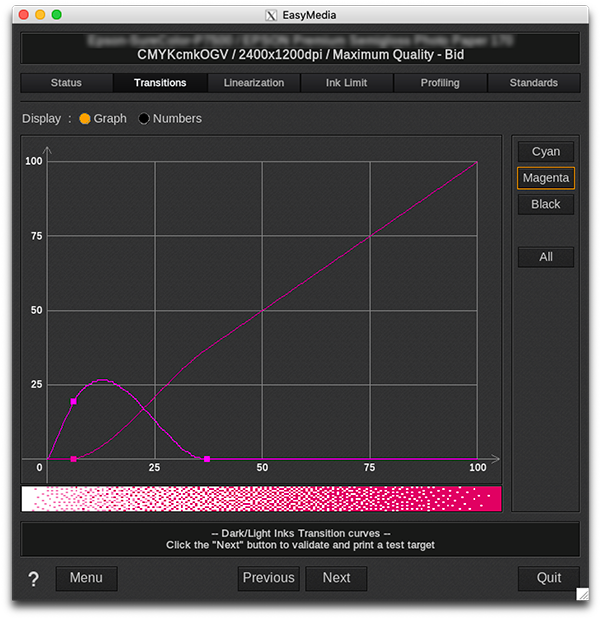The width and height of the screenshot is (600, 618).
Task: Open the Transitions tab
Action: [160, 83]
